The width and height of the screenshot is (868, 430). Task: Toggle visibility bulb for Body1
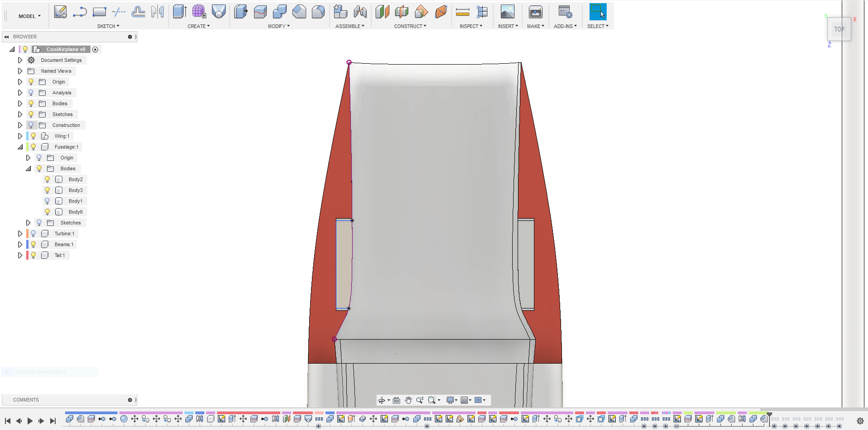pyautogui.click(x=47, y=201)
